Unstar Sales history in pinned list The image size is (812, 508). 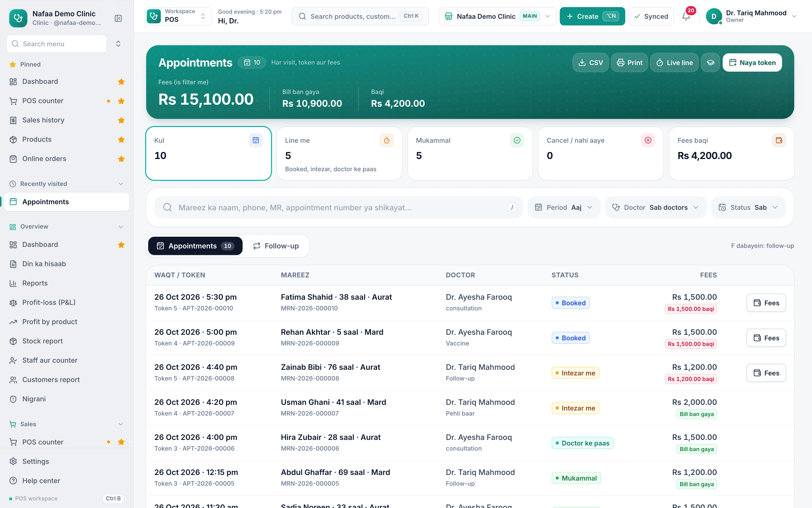tap(121, 120)
